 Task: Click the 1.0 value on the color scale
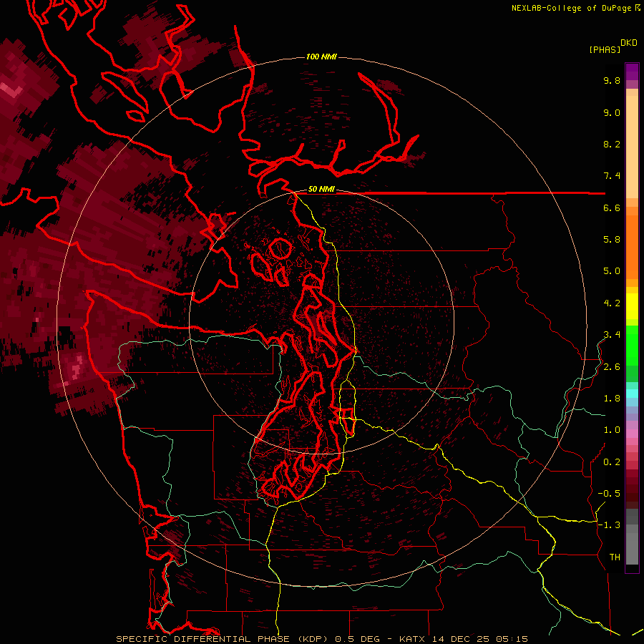612,430
